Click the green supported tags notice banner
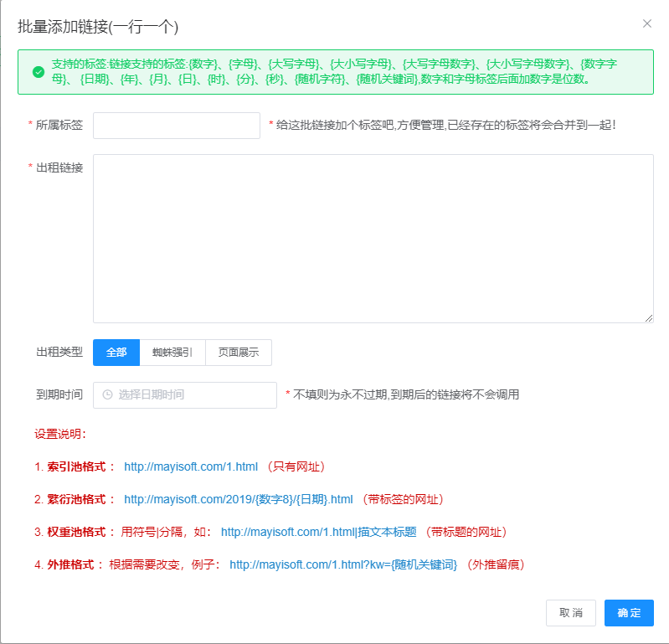Image resolution: width=669 pixels, height=644 pixels. [x=335, y=72]
